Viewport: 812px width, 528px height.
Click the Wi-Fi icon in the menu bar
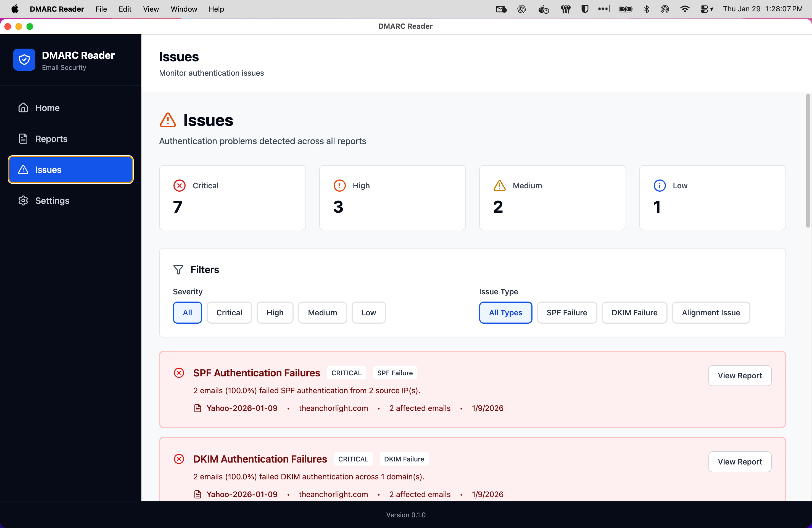[x=685, y=9]
